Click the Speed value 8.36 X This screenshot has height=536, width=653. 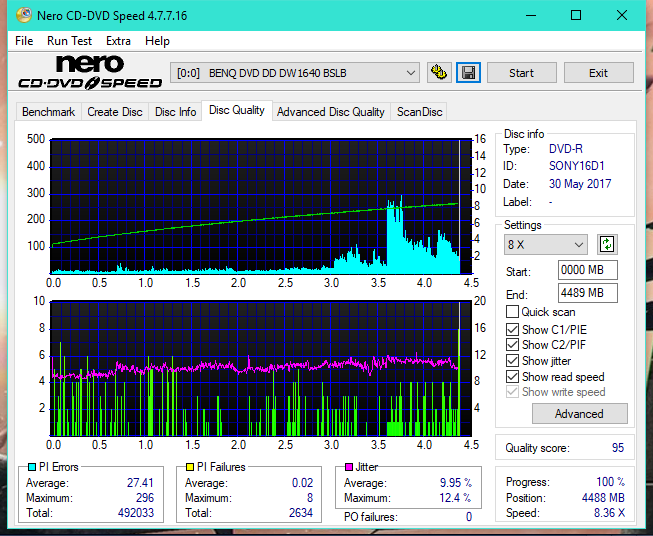[609, 512]
